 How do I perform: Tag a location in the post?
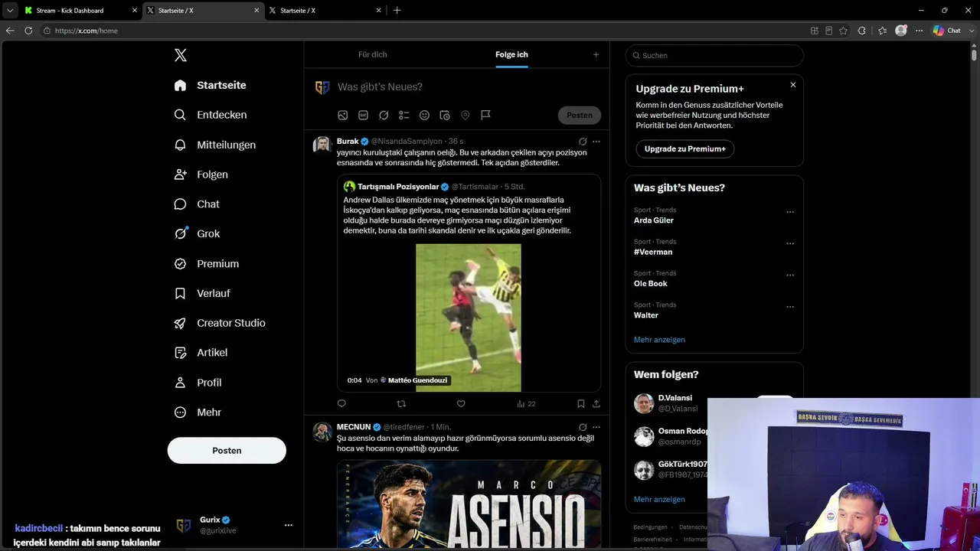tap(465, 115)
